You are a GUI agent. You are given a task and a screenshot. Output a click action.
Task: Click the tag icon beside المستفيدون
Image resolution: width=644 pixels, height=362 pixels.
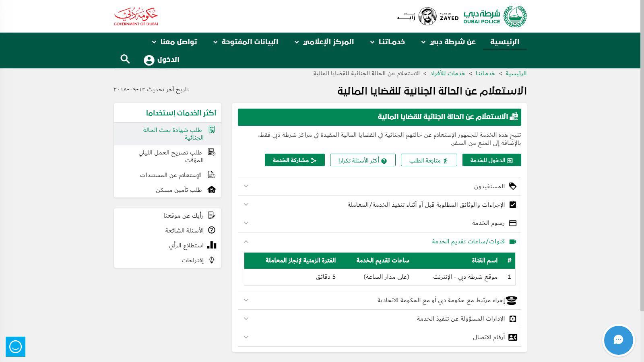[x=513, y=186]
